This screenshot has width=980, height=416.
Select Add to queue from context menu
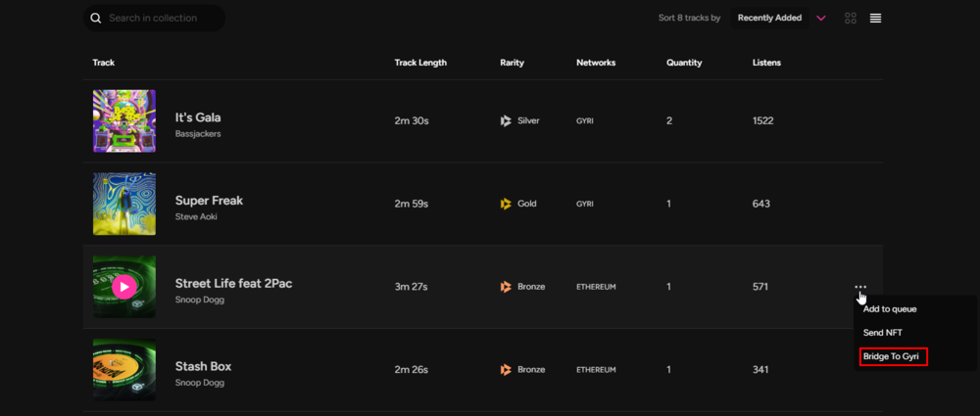point(890,308)
